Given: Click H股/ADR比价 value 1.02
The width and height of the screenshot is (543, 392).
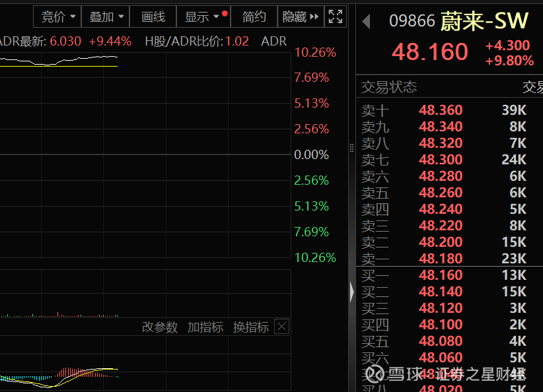Looking at the screenshot, I should coord(237,42).
